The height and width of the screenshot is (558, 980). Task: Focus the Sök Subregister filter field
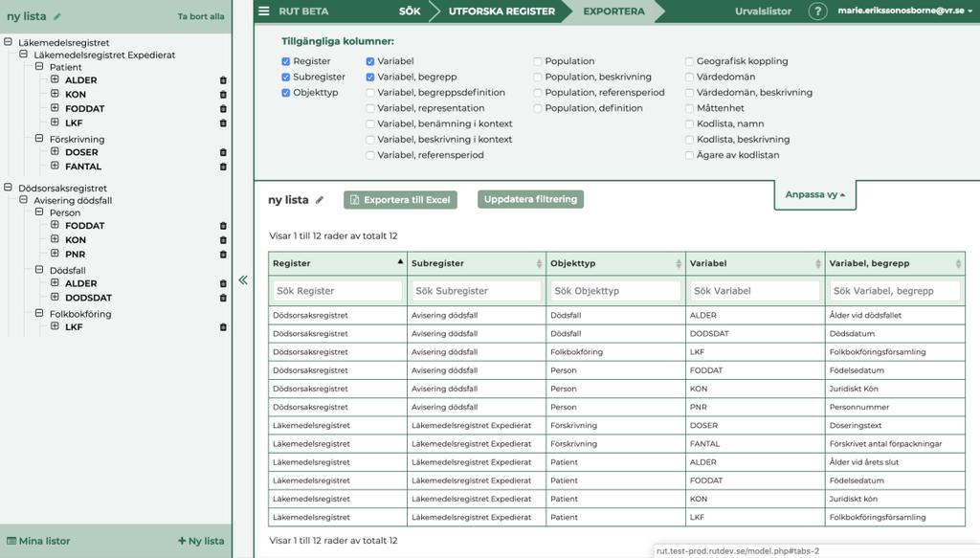pyautogui.click(x=477, y=291)
